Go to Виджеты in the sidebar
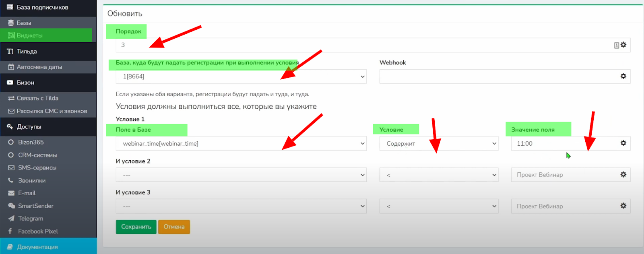Viewport: 644px width, 254px height. [x=29, y=35]
